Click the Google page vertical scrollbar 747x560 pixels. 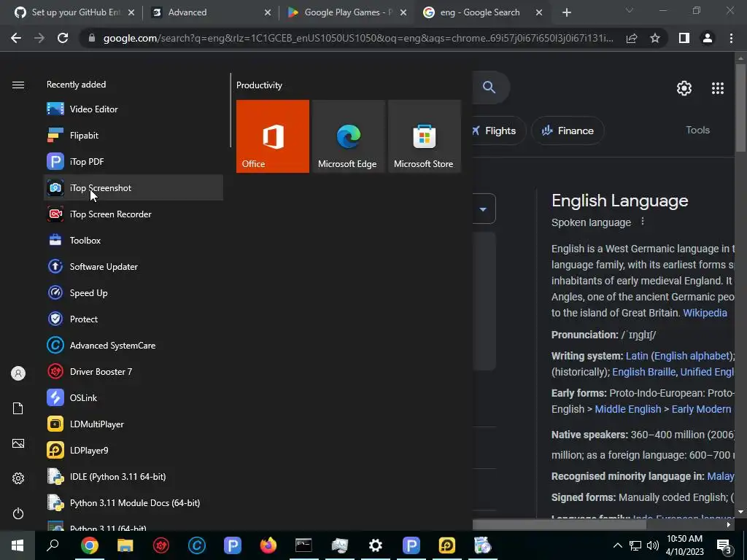tap(740, 108)
